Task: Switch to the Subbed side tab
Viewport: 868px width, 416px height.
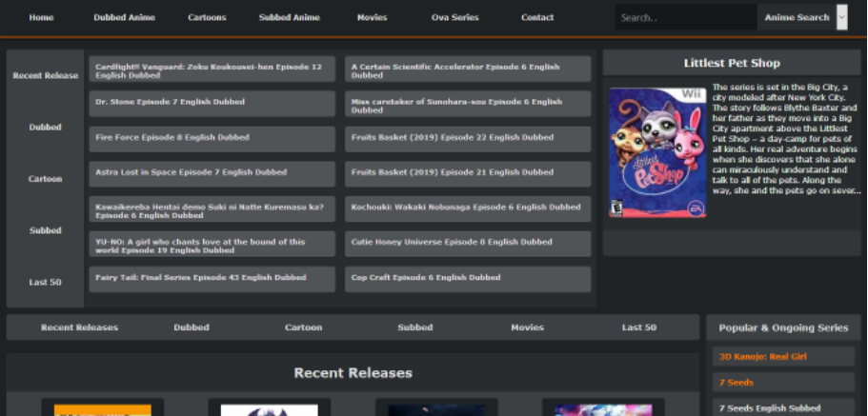Action: [46, 230]
